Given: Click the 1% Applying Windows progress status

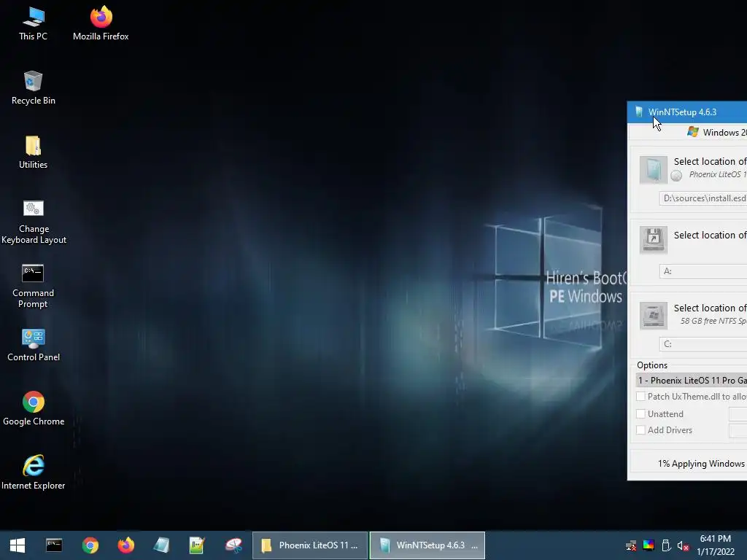Looking at the screenshot, I should 701,463.
